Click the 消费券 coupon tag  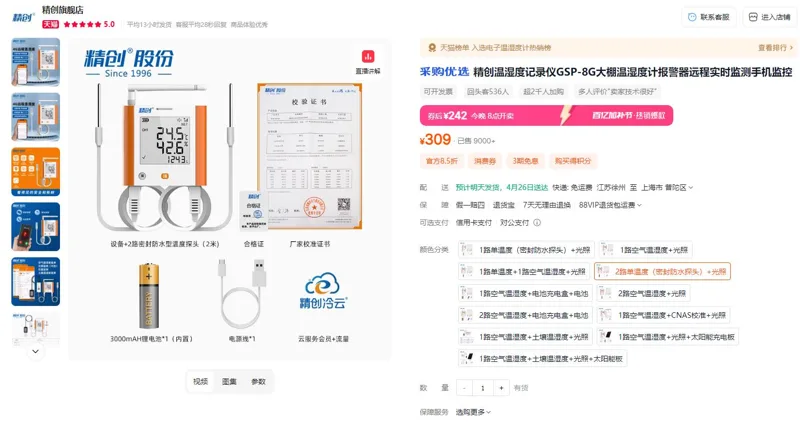485,161
